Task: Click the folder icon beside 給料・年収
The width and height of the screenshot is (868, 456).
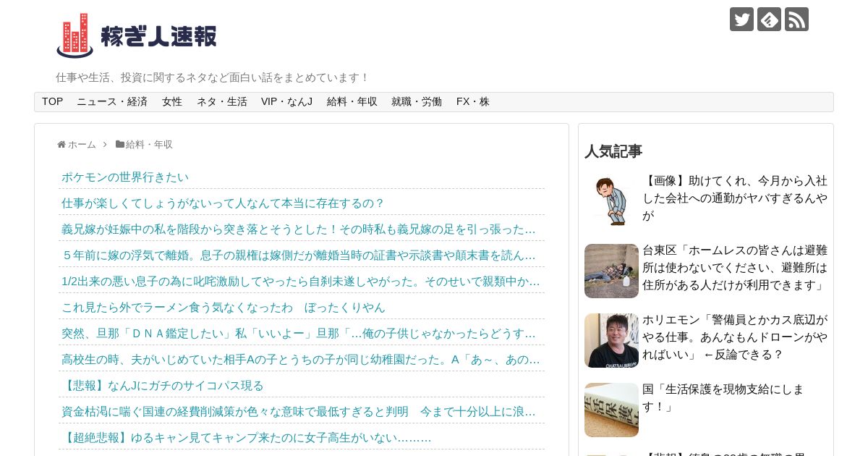Action: coord(120,145)
